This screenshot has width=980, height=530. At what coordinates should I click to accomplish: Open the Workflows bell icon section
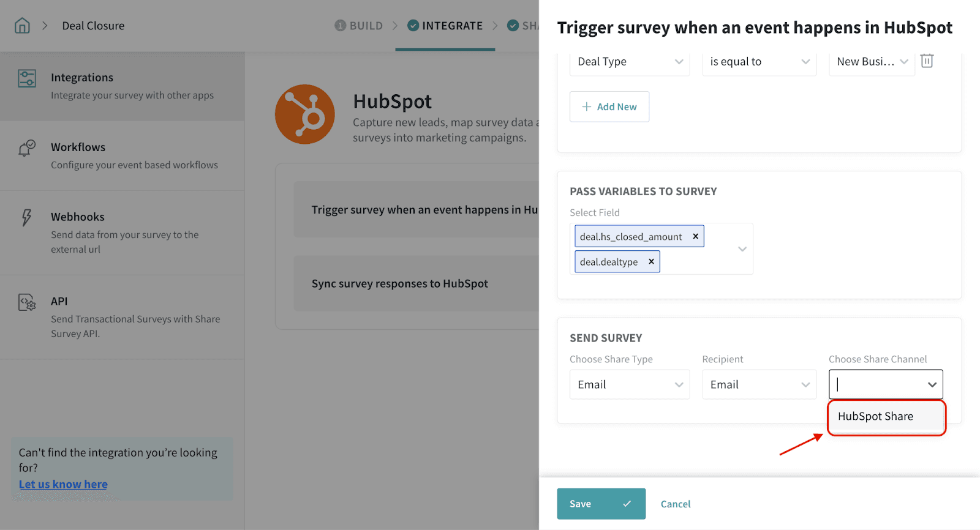[x=27, y=148]
